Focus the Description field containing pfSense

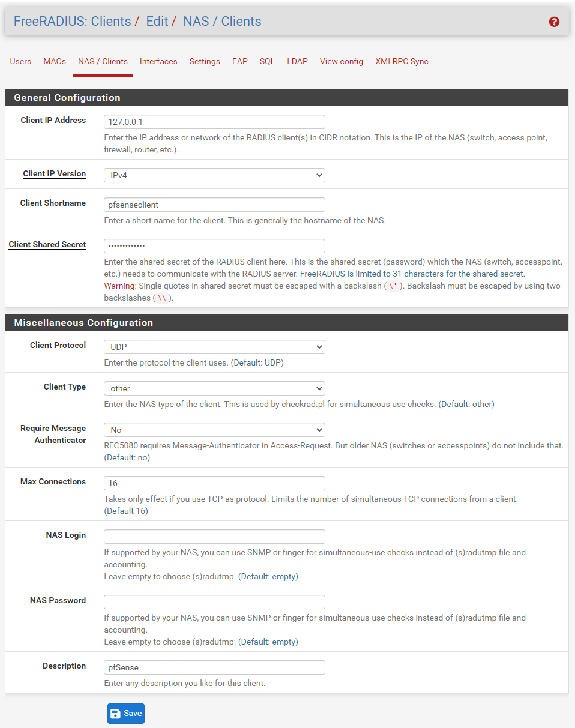[x=214, y=667]
